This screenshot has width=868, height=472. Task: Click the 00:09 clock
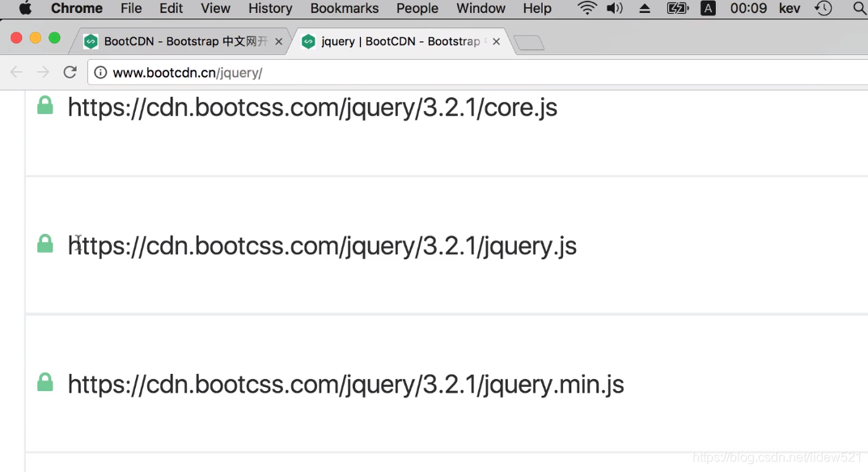(x=748, y=8)
